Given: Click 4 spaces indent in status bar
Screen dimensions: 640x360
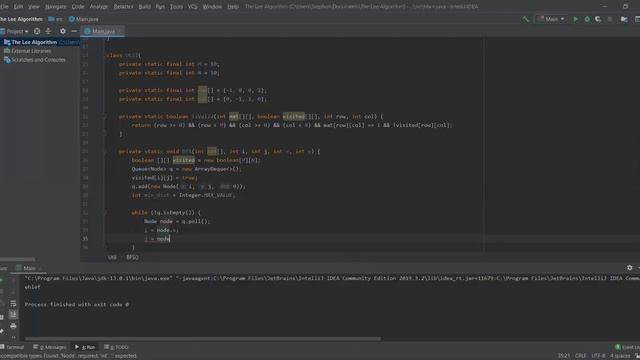Looking at the screenshot, I should coord(620,356).
